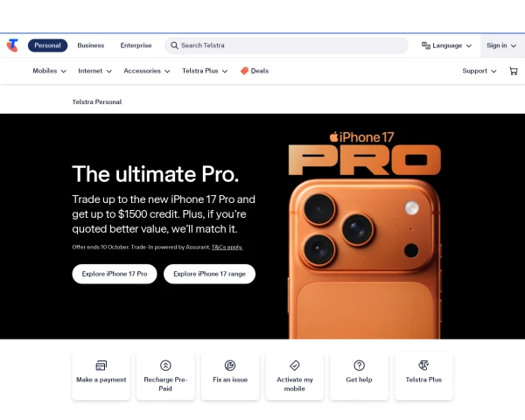Click the Deals tag icon
This screenshot has height=420, width=525.
coord(244,71)
